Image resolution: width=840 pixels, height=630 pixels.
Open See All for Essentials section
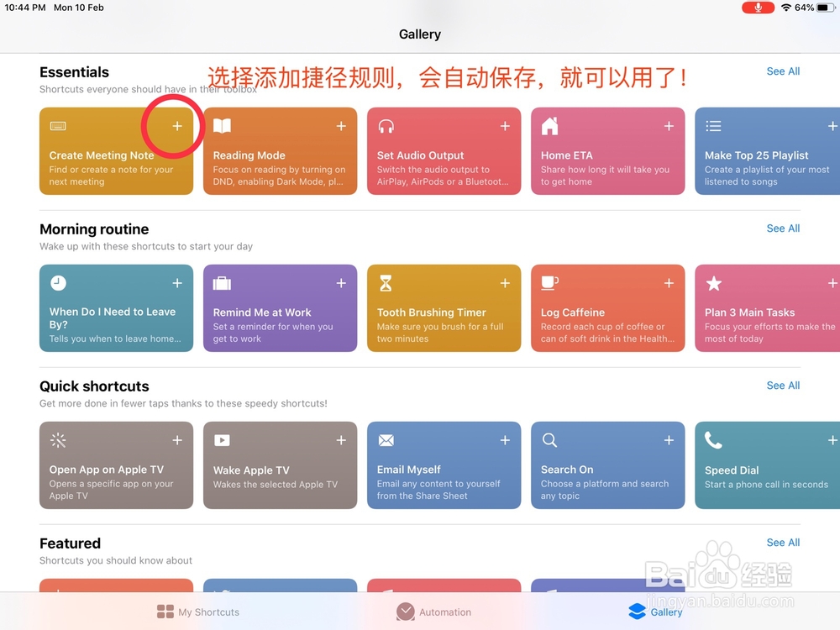(782, 71)
